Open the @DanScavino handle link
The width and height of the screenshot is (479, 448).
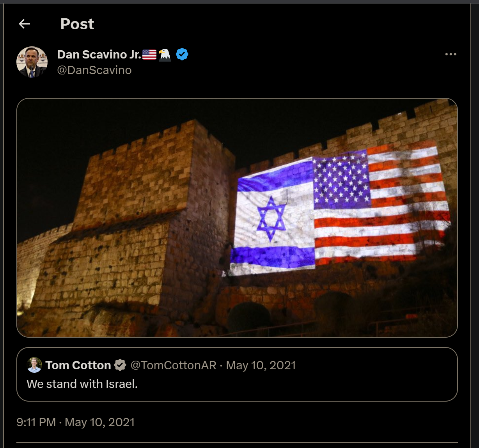(94, 70)
